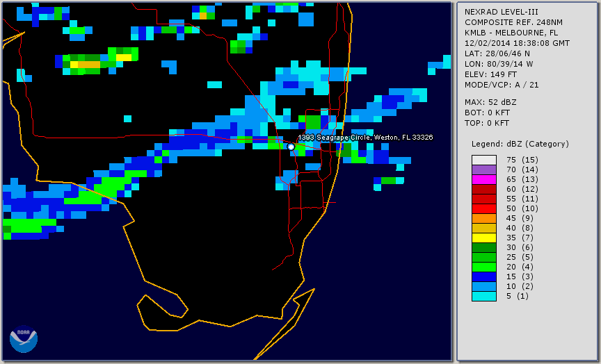
Task: Click the TOP: 0 KFT text
Action: [487, 123]
